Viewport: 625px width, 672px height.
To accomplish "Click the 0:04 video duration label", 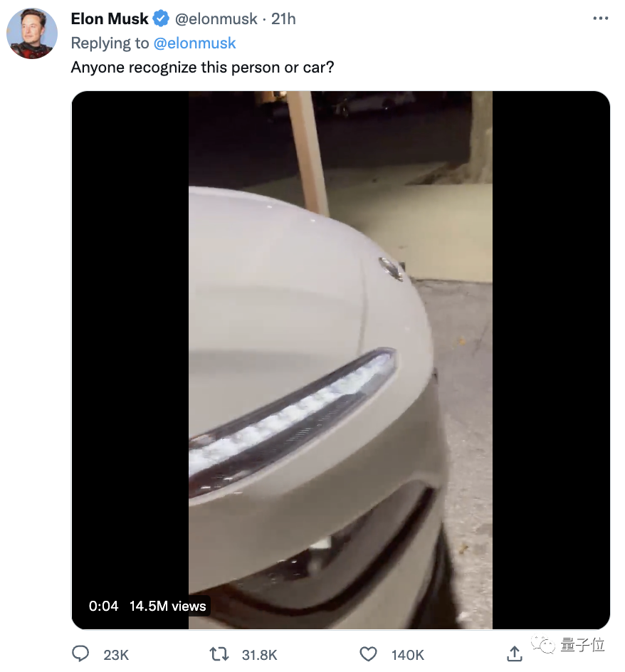I will tap(103, 606).
